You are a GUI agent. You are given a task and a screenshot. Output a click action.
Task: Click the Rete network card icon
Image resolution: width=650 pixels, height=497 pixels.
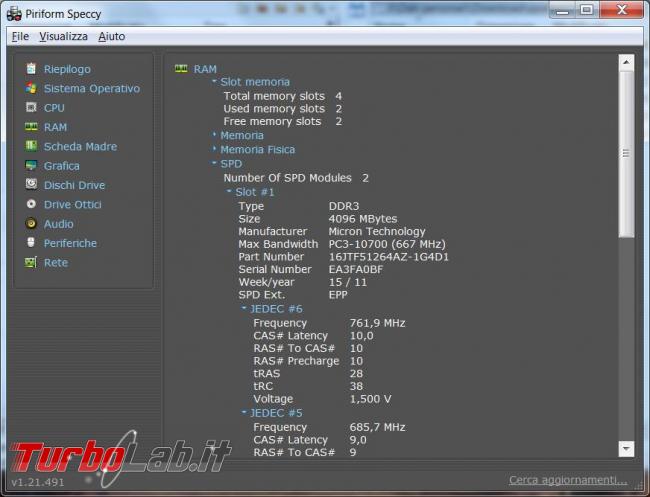coord(31,262)
